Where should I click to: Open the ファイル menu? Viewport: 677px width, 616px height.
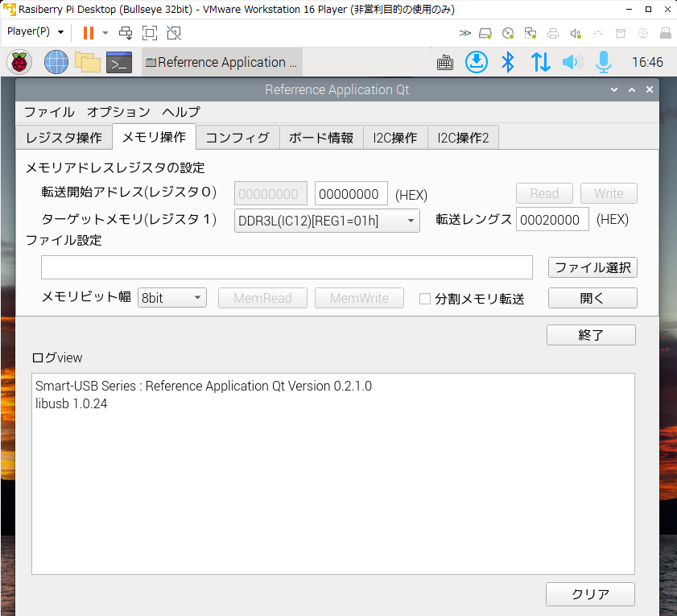pyautogui.click(x=49, y=112)
